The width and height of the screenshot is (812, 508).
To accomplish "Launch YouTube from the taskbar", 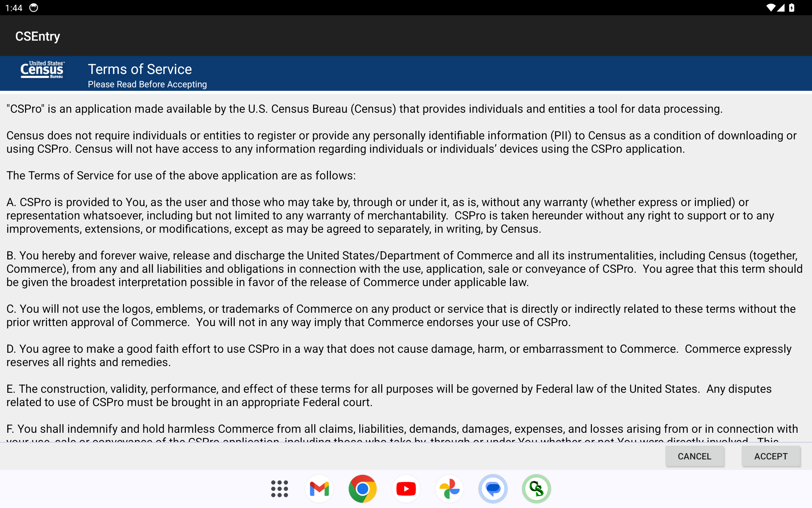I will [406, 489].
